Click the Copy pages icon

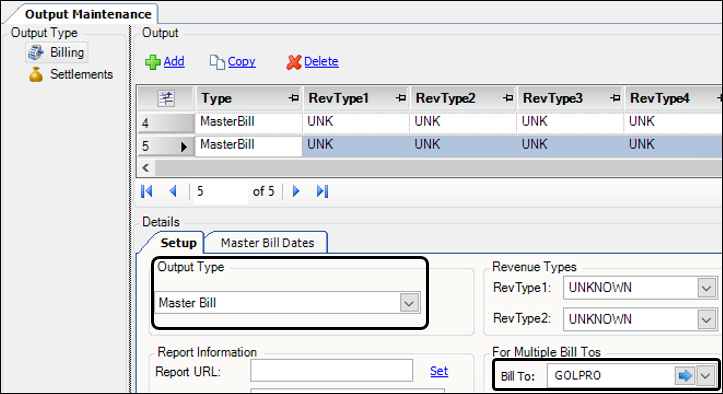(x=217, y=62)
